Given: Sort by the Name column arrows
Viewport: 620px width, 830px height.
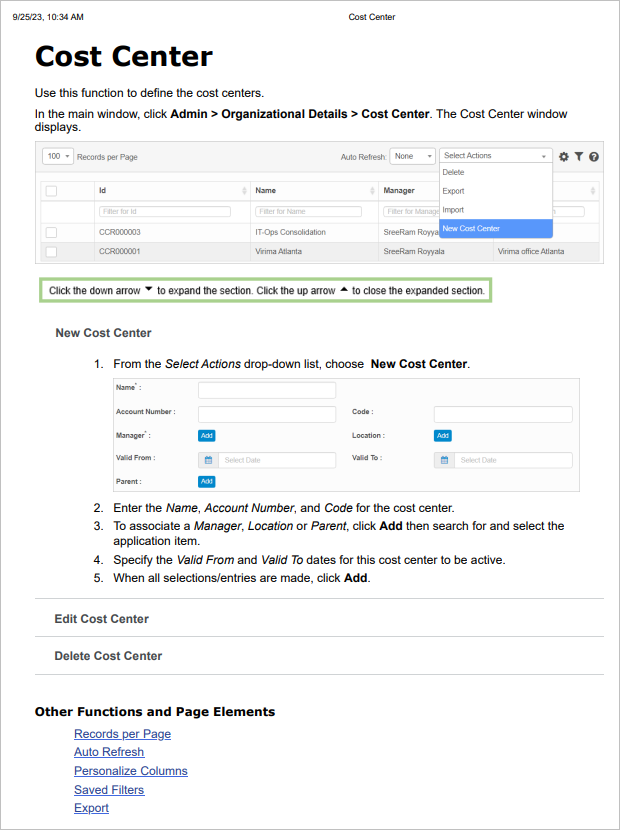Looking at the screenshot, I should 371,190.
